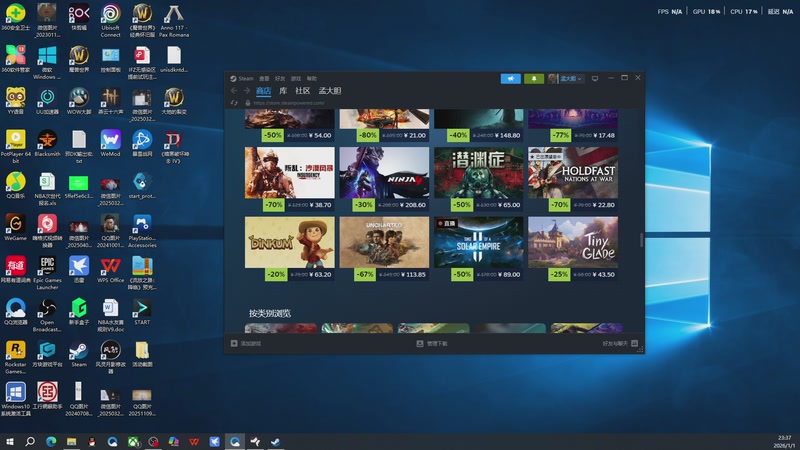Open the Steam desktop shortcut
This screenshot has width=800, height=450.
click(79, 354)
